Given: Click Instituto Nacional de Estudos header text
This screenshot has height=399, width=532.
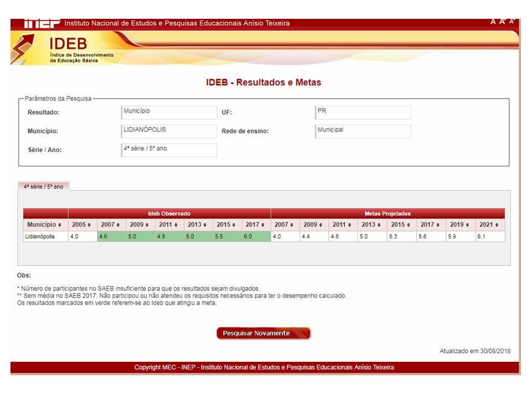Looking at the screenshot, I should 177,23.
